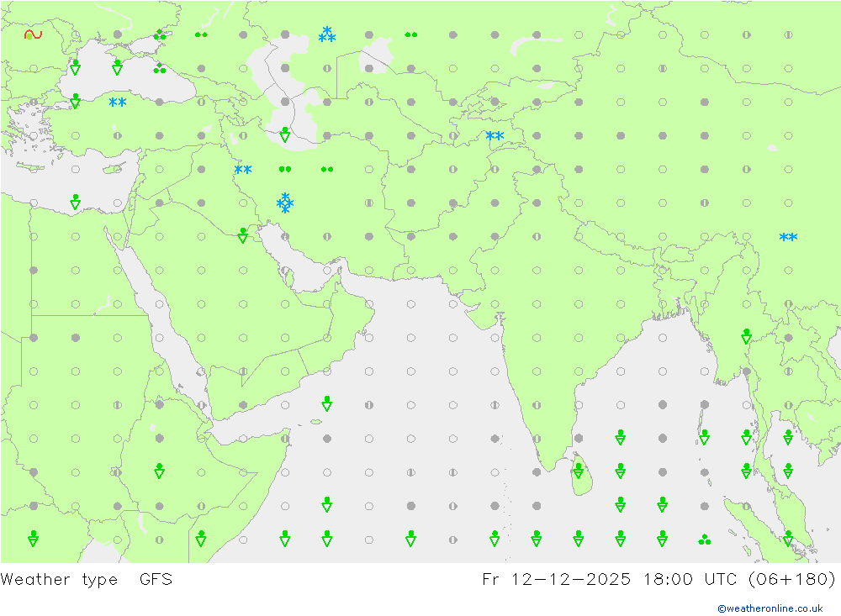Select the snow symbol south of the Black Sea
This screenshot has height=616, width=841.
tap(118, 103)
